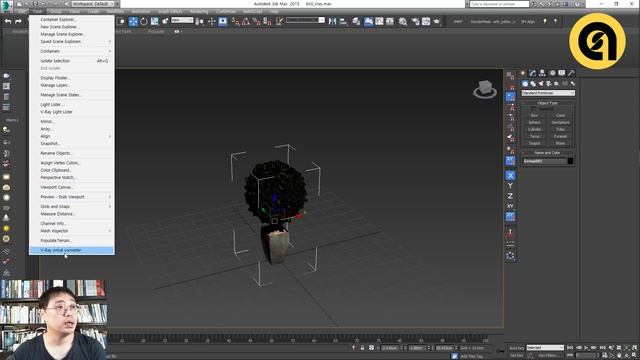This screenshot has width=640, height=360.
Task: Click the Cone primitive button
Action: click(x=560, y=116)
